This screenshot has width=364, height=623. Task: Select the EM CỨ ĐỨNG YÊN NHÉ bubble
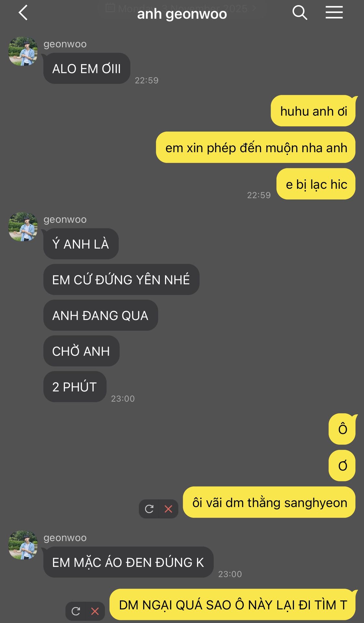click(x=121, y=279)
